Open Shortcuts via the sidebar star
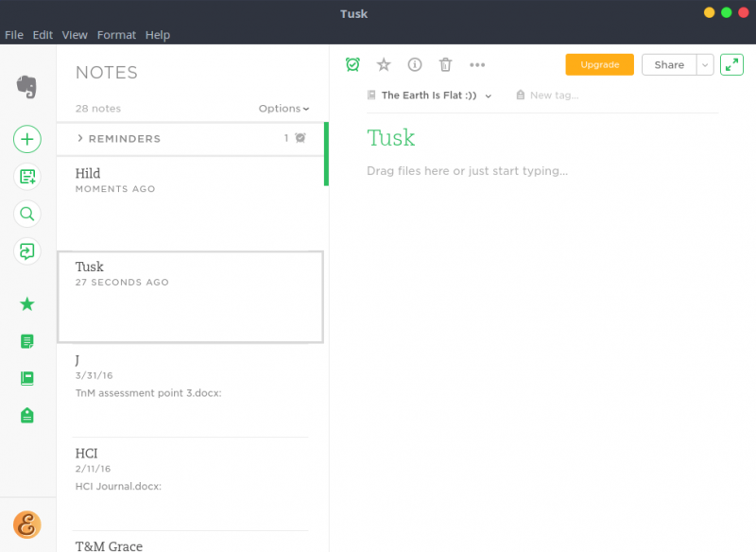This screenshot has height=552, width=756. click(x=26, y=303)
